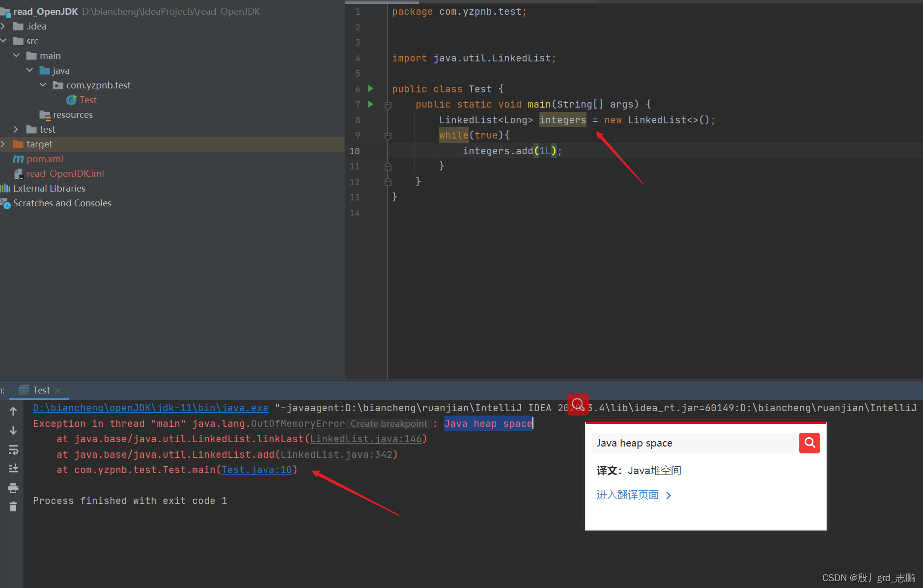Close the Test run tab
Screen dimensions: 923x588
click(x=58, y=390)
